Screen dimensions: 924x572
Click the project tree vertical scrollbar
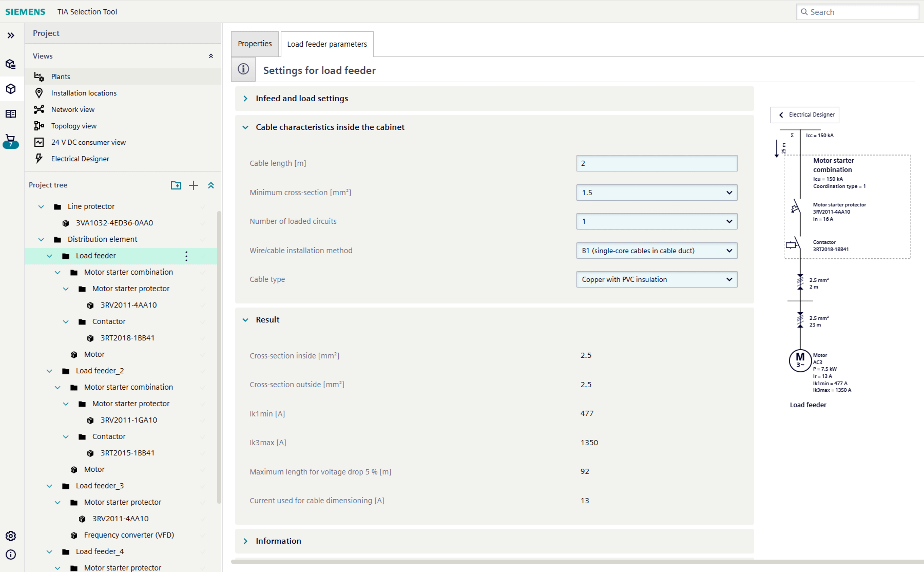click(219, 357)
